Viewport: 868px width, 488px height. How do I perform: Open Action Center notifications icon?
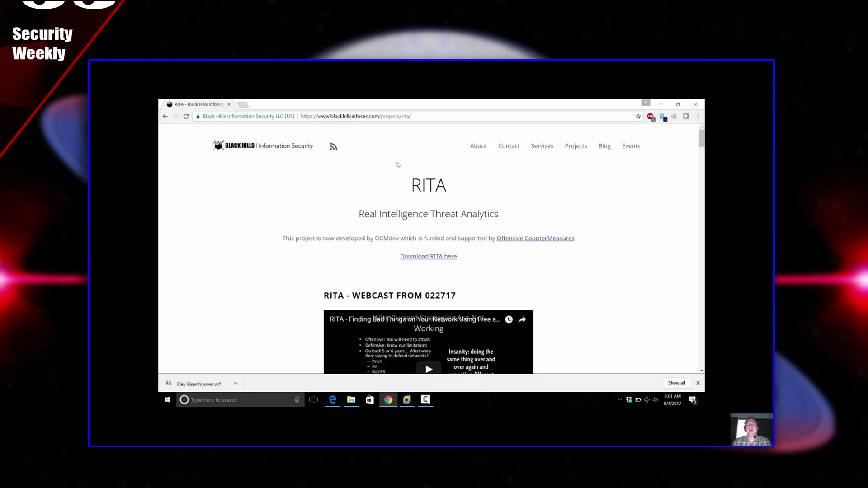coord(693,400)
